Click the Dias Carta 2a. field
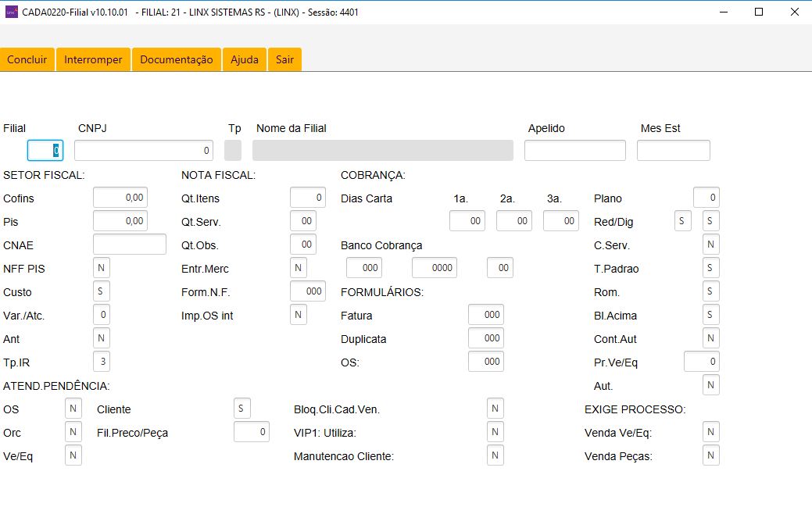Screen dimensions: 812x507 (514, 220)
